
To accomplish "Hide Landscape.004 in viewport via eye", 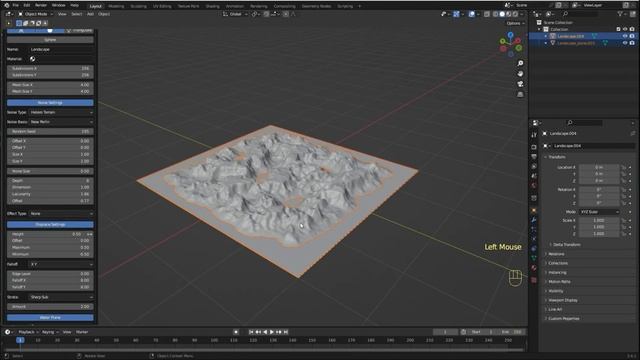I will pos(625,36).
